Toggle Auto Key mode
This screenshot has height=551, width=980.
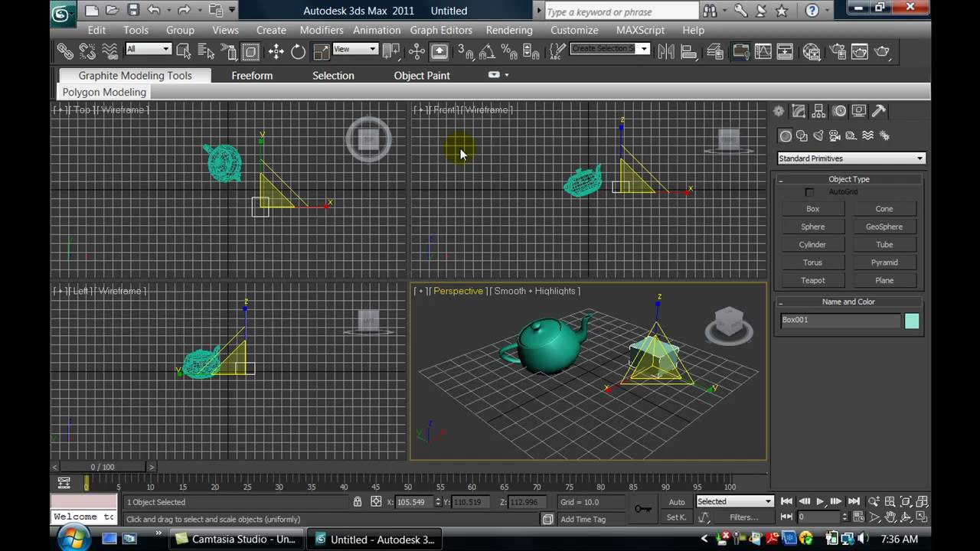coord(677,502)
